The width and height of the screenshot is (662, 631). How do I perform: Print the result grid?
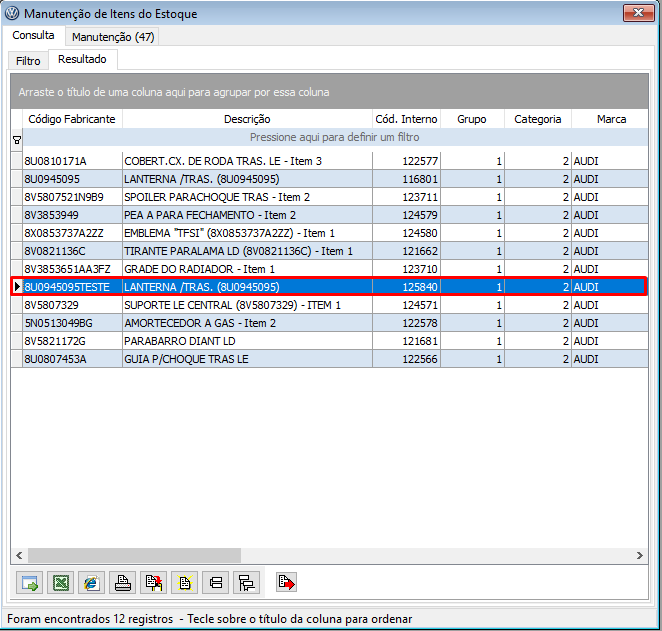point(122,583)
